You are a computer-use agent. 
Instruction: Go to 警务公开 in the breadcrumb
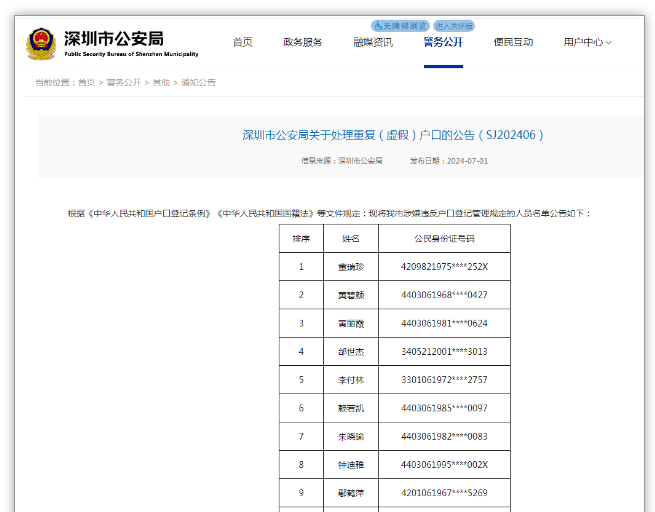click(x=124, y=83)
